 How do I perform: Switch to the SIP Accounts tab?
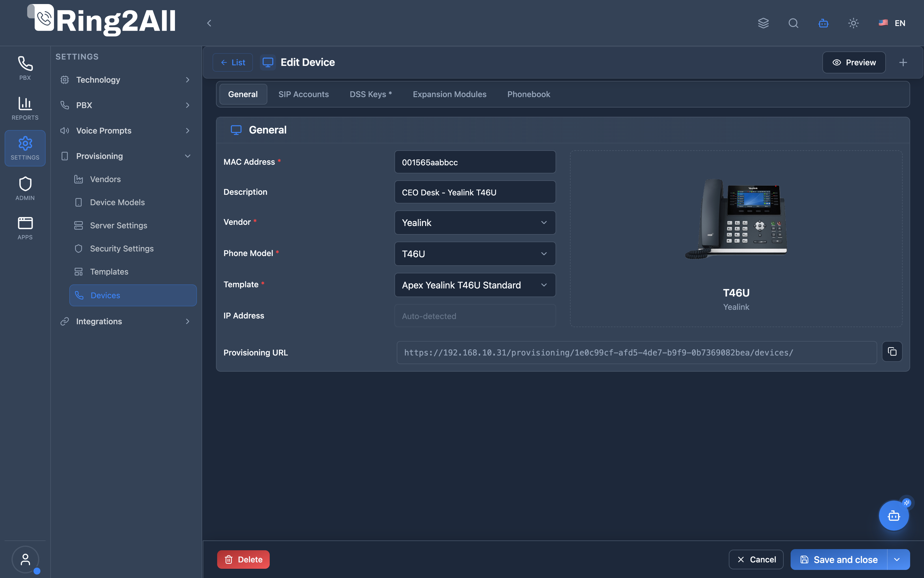pos(303,95)
